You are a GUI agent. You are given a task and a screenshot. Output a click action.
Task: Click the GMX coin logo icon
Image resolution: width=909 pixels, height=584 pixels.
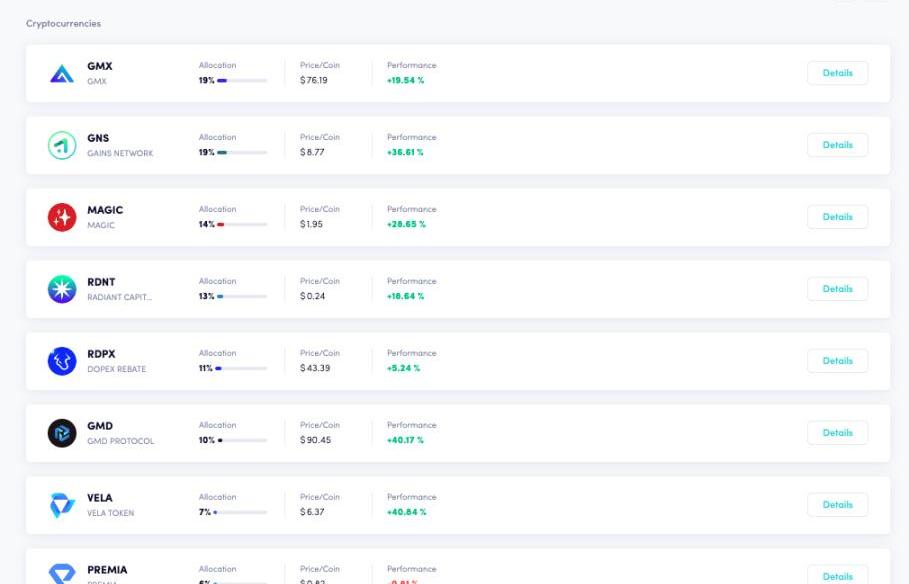[62, 73]
